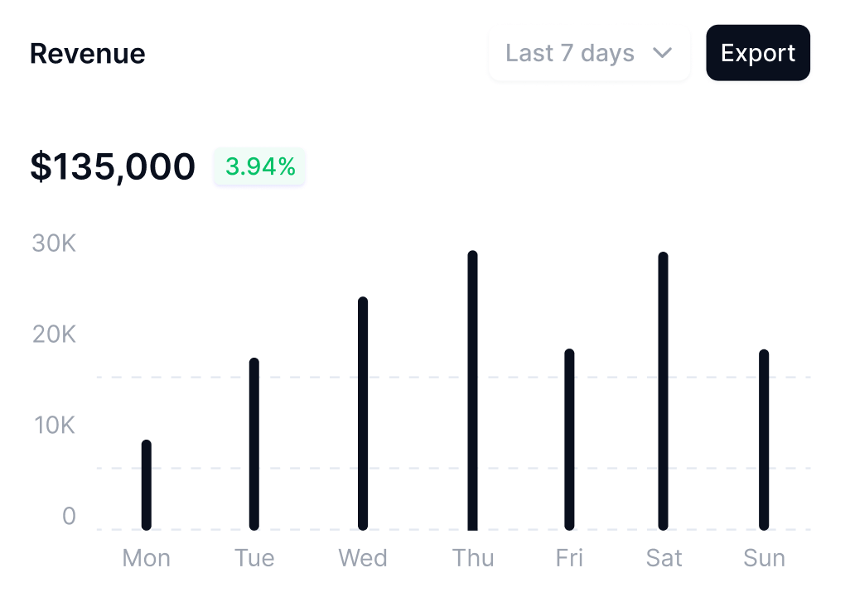Screen dimensions: 850x616
Task: Click the Revenue heading
Action: tap(87, 54)
